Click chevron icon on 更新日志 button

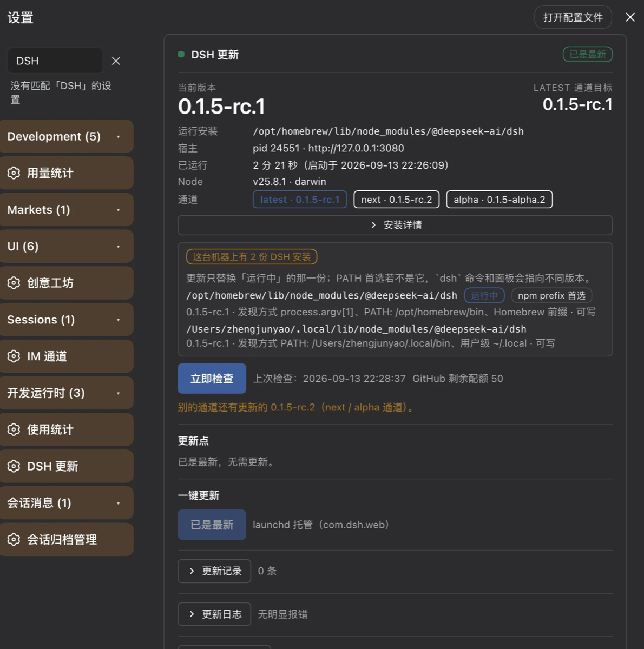pos(192,614)
